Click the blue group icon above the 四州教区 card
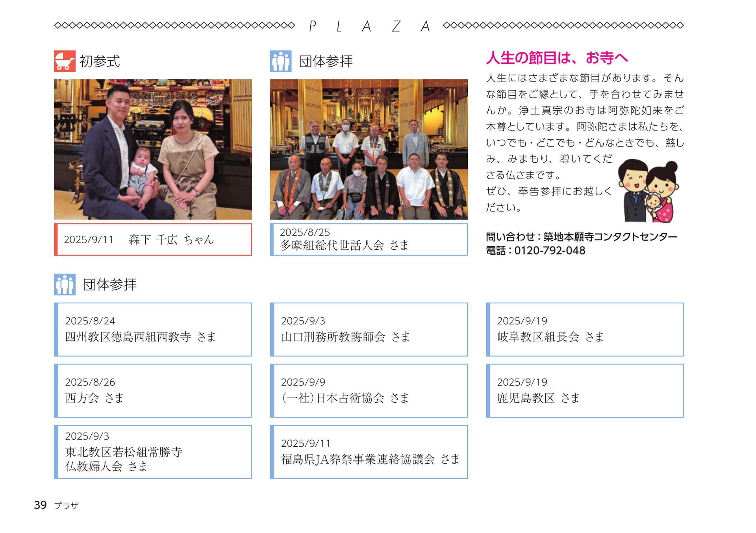This screenshot has height=533, width=756. coord(65,284)
